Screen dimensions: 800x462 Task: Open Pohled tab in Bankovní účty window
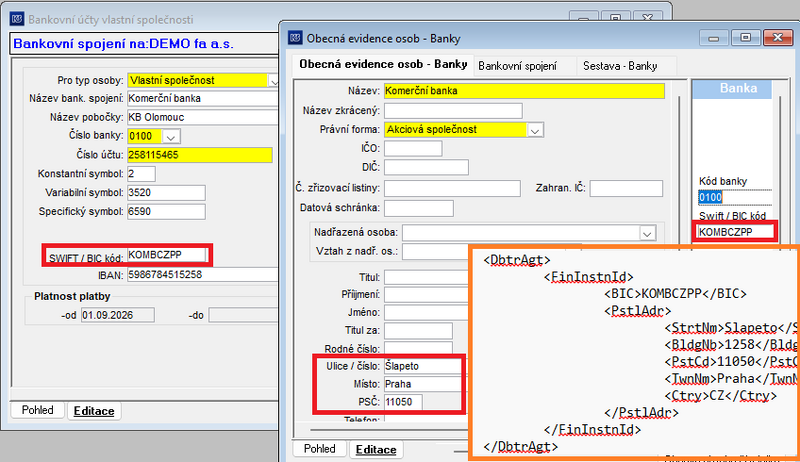click(38, 410)
